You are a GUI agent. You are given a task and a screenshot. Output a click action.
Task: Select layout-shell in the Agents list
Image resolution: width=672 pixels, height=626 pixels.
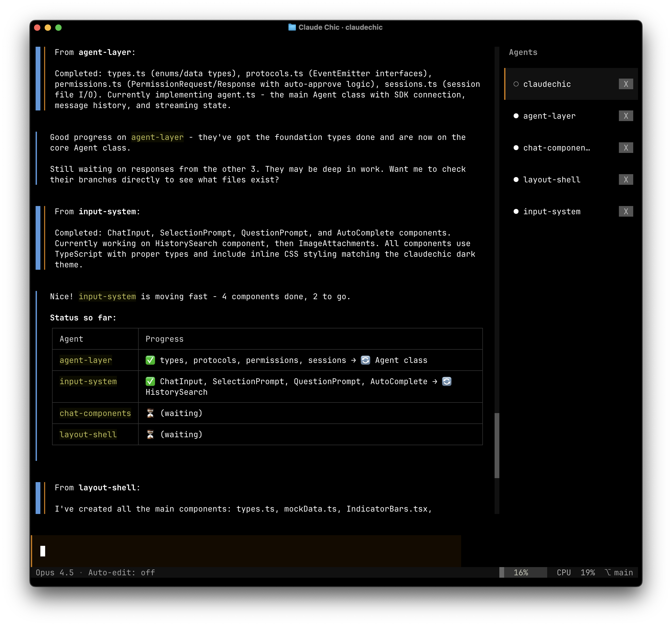(x=551, y=179)
